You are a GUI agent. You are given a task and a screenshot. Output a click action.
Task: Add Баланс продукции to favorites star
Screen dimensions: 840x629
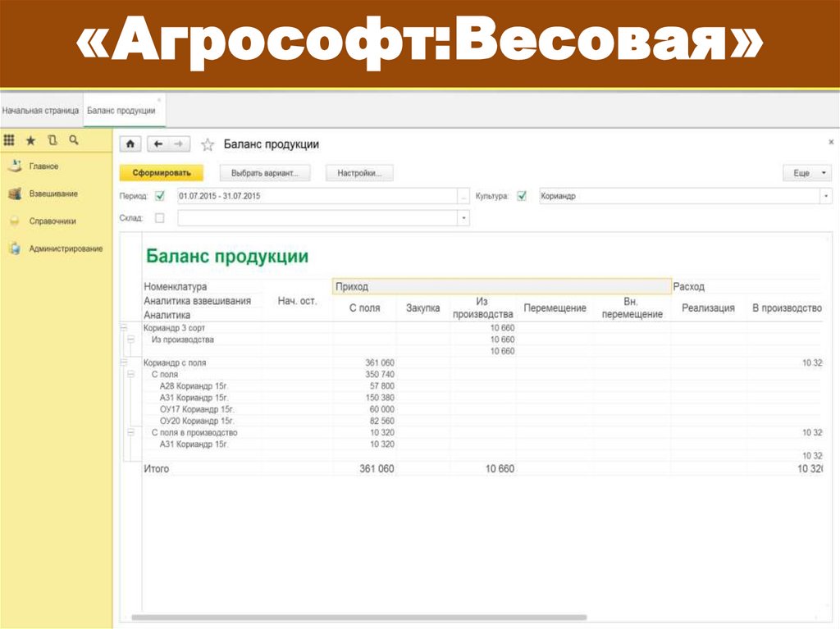coord(208,144)
